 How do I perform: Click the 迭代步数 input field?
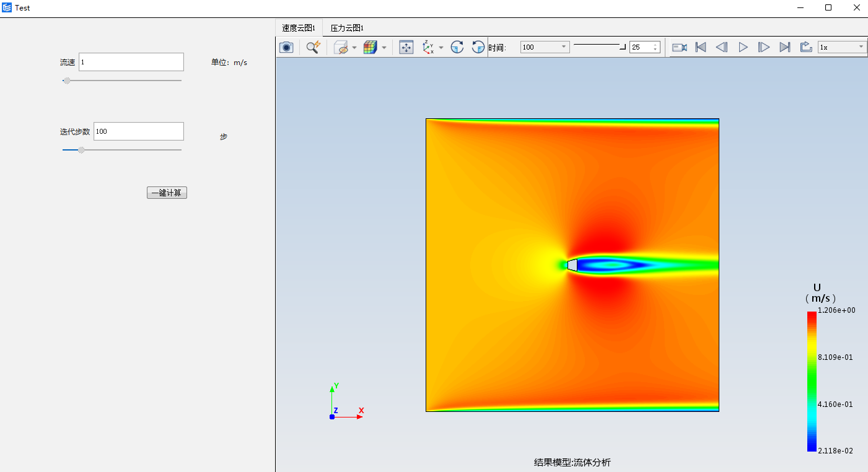pyautogui.click(x=139, y=131)
